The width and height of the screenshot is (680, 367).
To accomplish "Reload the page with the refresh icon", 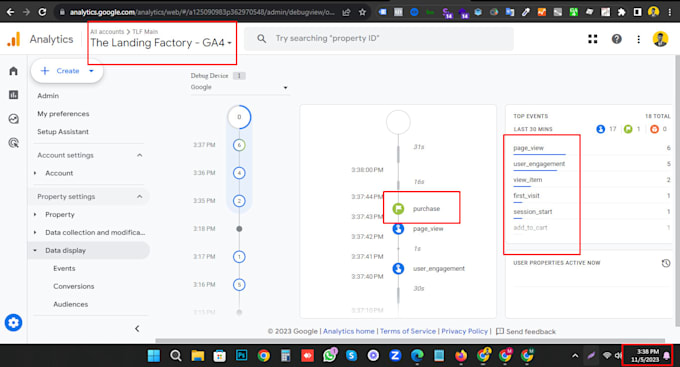I will 42,12.
